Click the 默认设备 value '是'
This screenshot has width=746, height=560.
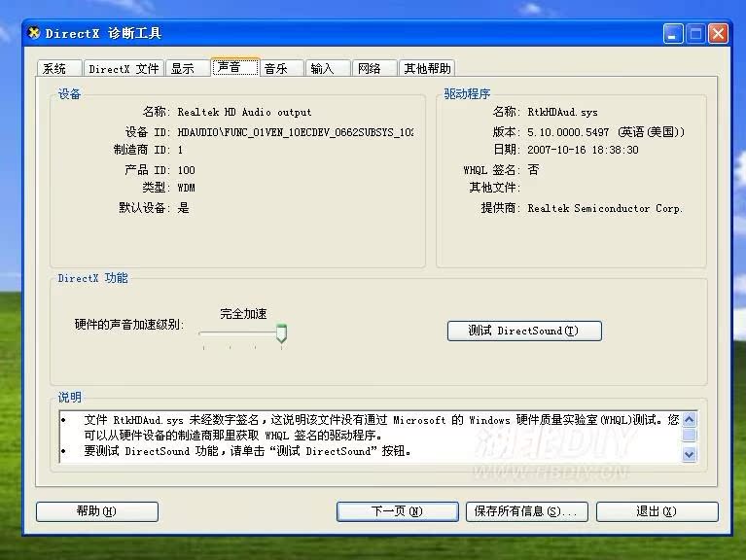pyautogui.click(x=183, y=208)
